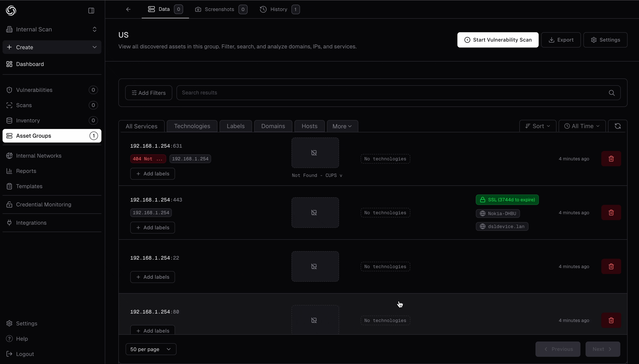Select the Domains tab

[273, 126]
